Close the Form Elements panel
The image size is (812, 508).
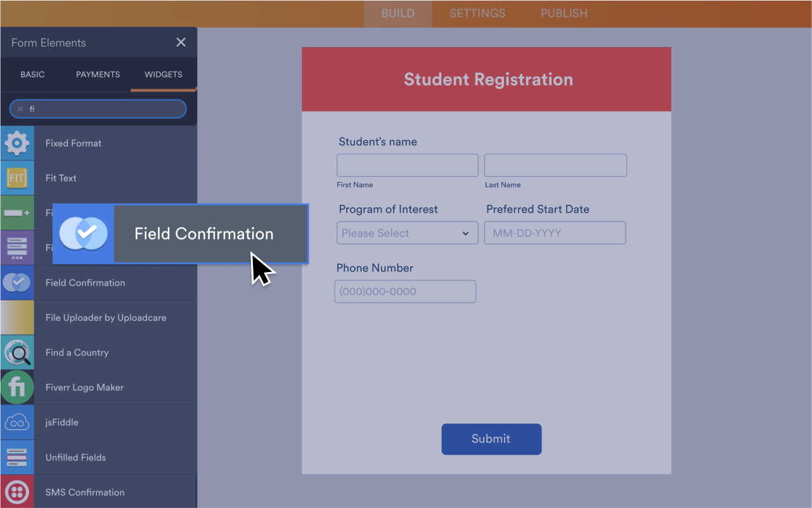(181, 42)
